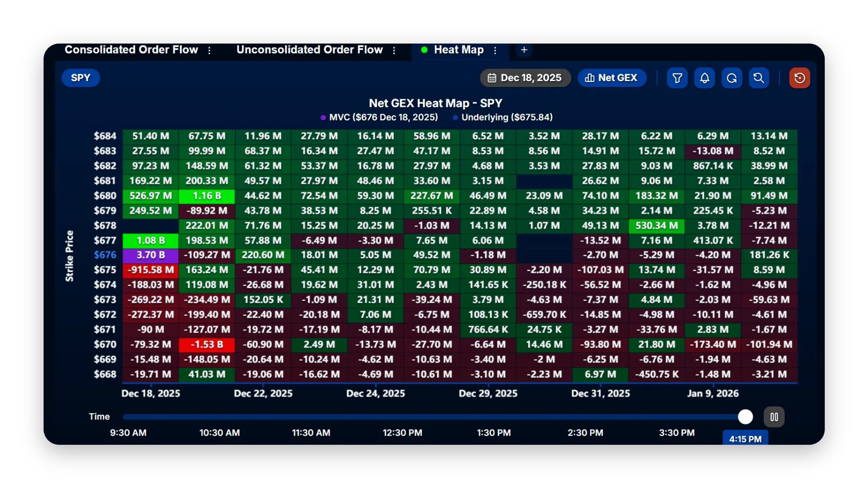Screen dimensions: 868x488
Task: Open the Dec 18, 2025 date picker
Action: [525, 78]
